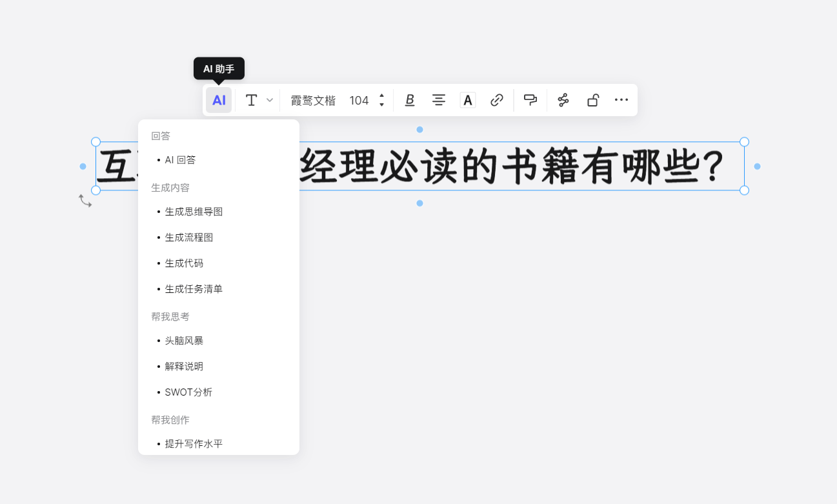Click the bottom-right corner resize handle
The height and width of the screenshot is (504, 837).
coord(744,190)
